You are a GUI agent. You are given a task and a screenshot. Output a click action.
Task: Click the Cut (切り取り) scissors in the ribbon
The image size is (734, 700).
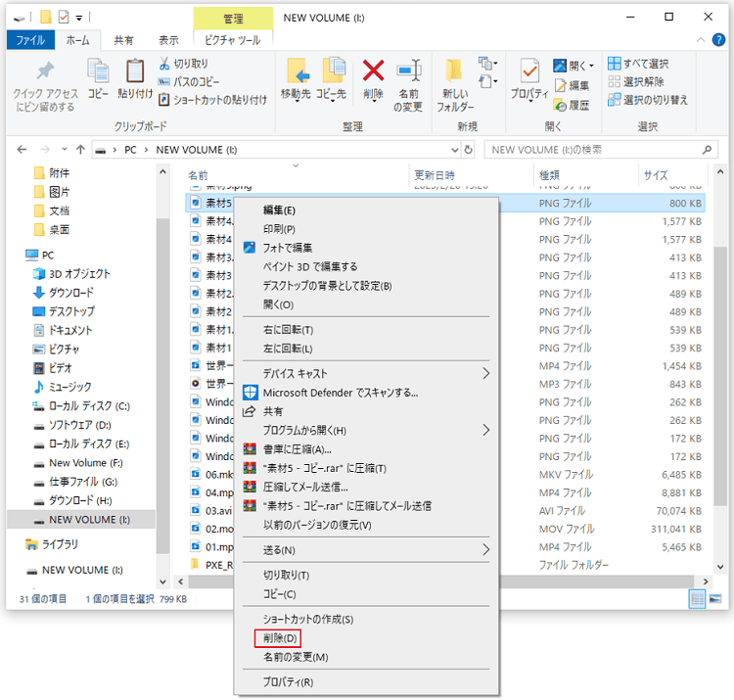(164, 64)
